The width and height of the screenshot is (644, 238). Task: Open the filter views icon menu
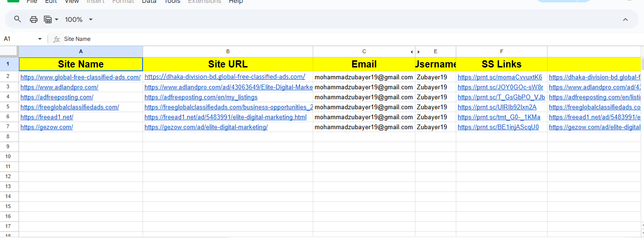[51, 19]
